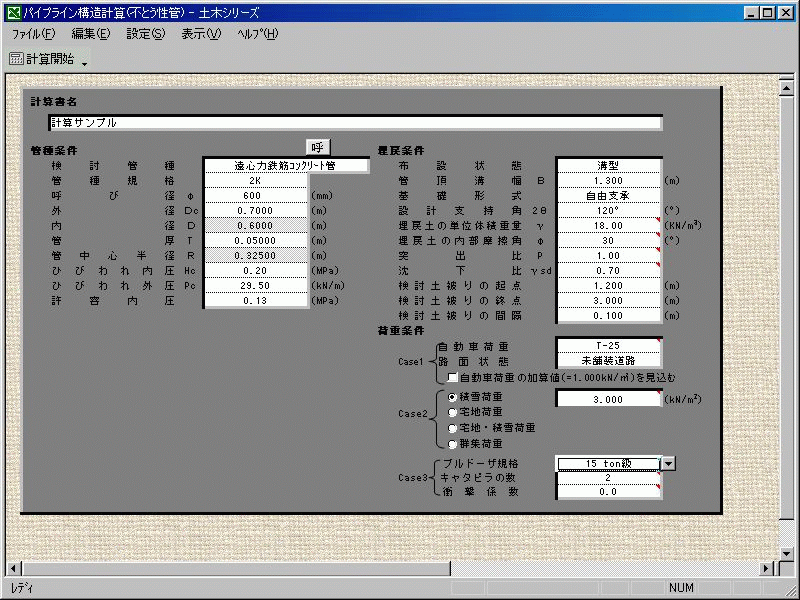The width and height of the screenshot is (800, 600).
Task: Select the 積雪荷重 radio button
Action: 453,397
